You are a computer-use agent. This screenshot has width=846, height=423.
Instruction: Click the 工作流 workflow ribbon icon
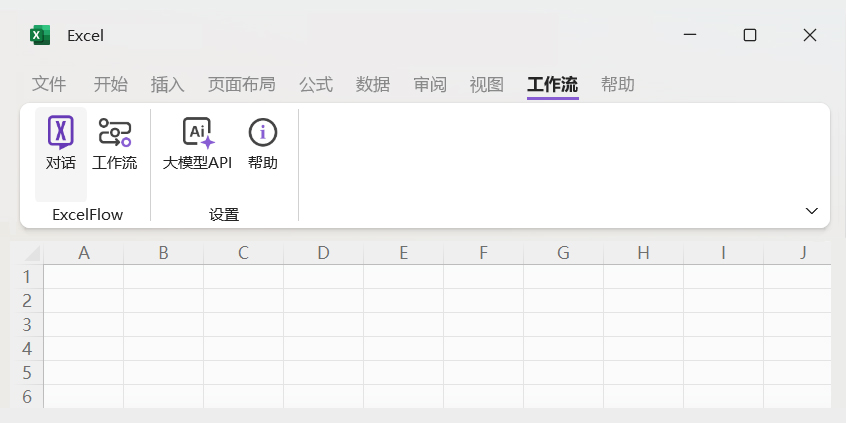pyautogui.click(x=115, y=133)
